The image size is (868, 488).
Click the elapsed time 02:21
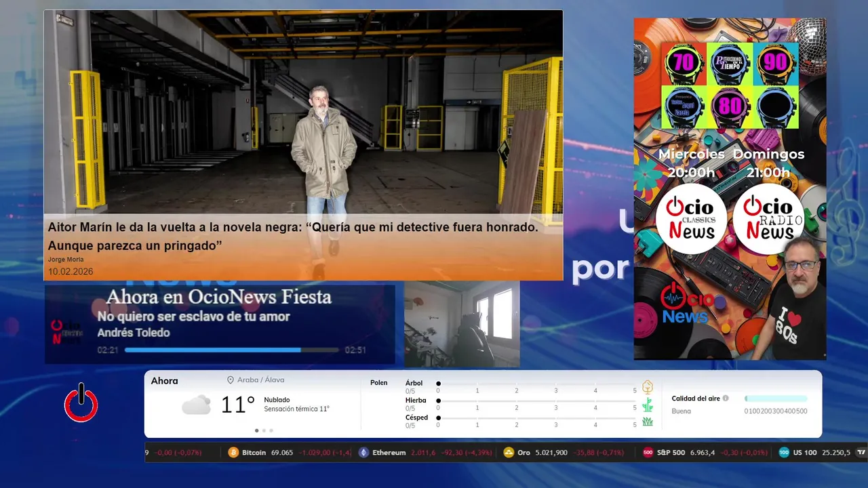coord(108,350)
